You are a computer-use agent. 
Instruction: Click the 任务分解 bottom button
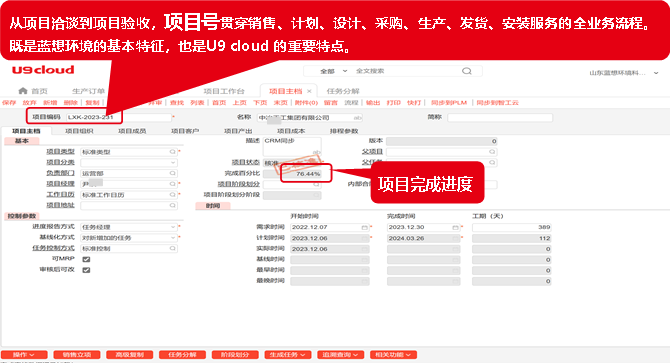(182, 355)
